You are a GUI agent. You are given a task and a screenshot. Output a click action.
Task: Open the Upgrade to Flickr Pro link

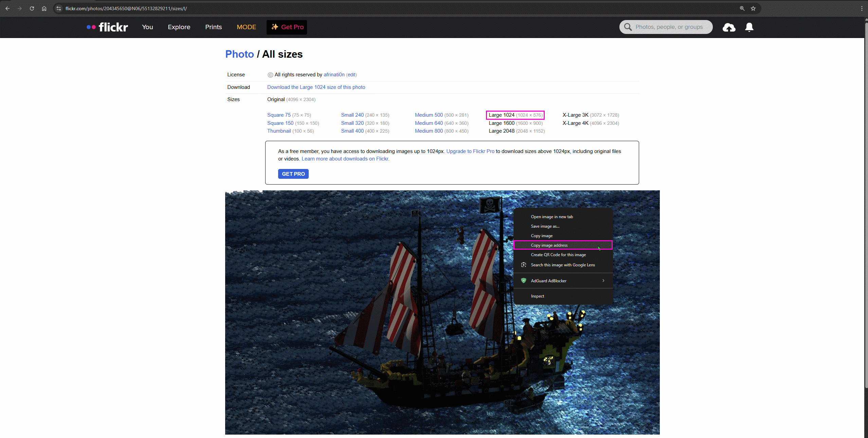click(x=470, y=151)
